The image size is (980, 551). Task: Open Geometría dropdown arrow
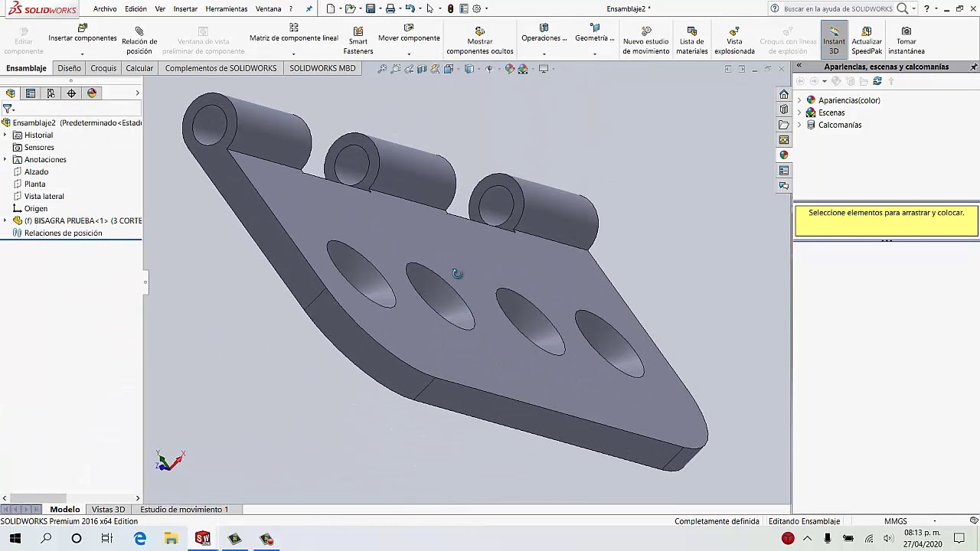[x=595, y=54]
